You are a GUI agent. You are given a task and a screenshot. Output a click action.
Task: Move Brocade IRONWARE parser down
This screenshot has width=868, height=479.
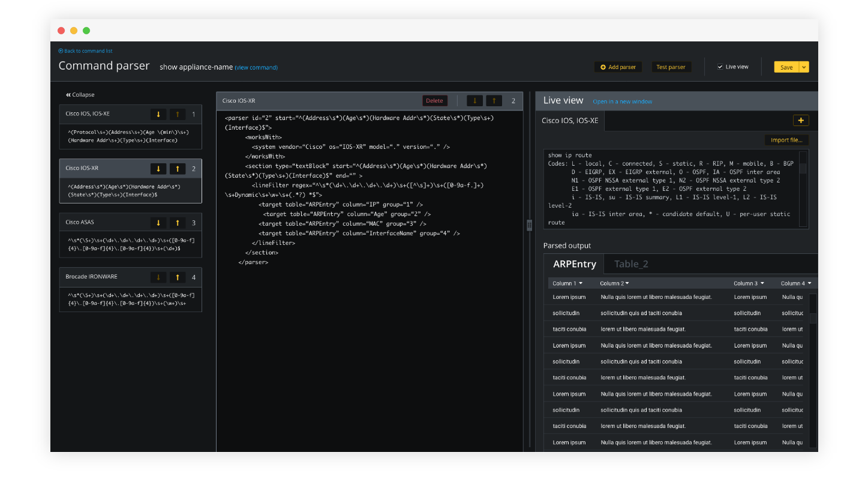(158, 277)
